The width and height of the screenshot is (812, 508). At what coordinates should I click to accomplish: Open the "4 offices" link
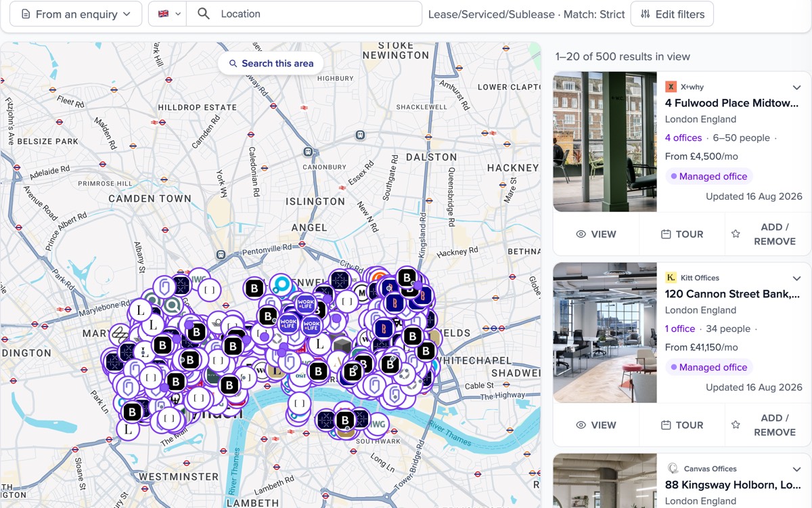(683, 137)
